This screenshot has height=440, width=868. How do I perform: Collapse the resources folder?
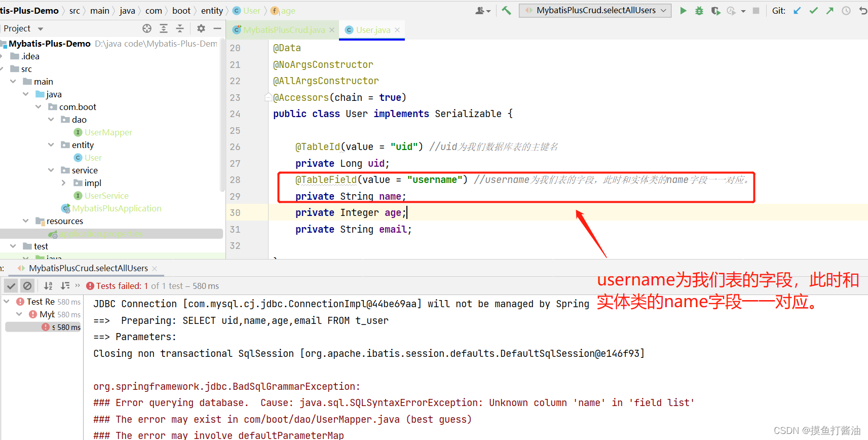[x=25, y=221]
